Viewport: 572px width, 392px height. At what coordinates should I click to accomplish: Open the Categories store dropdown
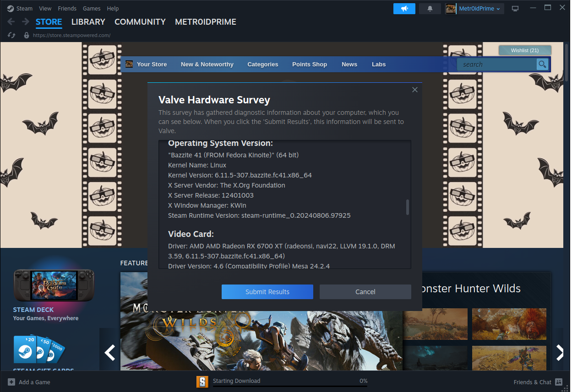pos(262,64)
